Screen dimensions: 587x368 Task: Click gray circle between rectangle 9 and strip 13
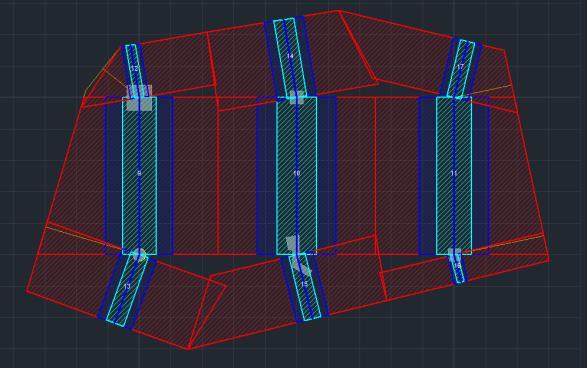tap(139, 255)
